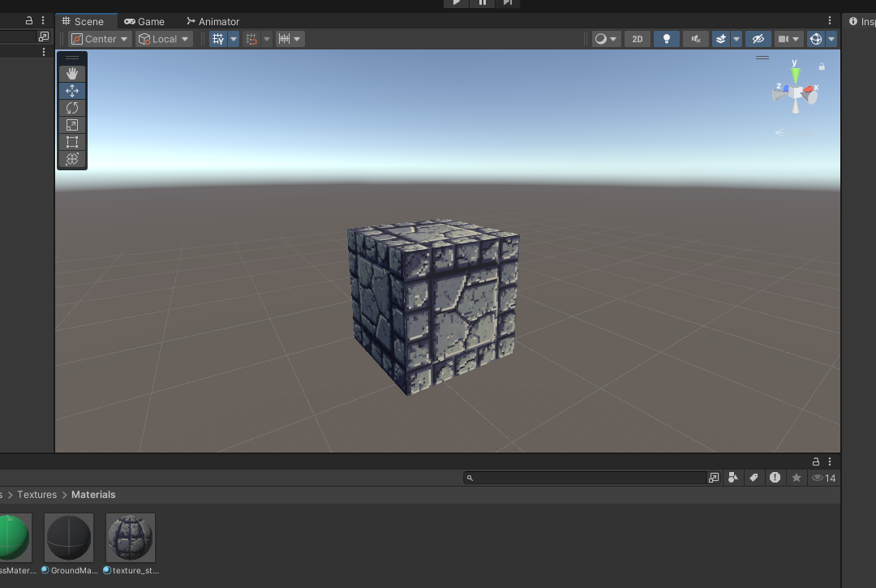The height and width of the screenshot is (588, 876).
Task: Toggle hidden packages visibility count 14
Action: point(824,478)
